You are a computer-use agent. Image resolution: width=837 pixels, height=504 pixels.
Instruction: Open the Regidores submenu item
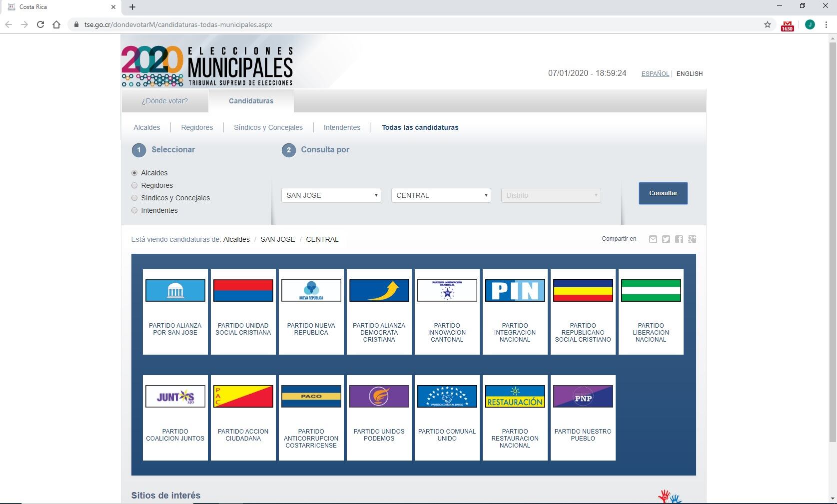click(197, 127)
